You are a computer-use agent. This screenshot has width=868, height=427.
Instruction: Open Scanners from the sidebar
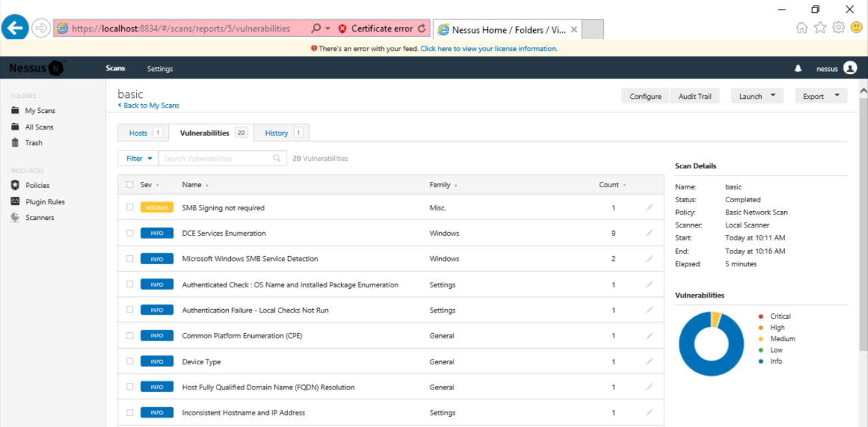39,218
